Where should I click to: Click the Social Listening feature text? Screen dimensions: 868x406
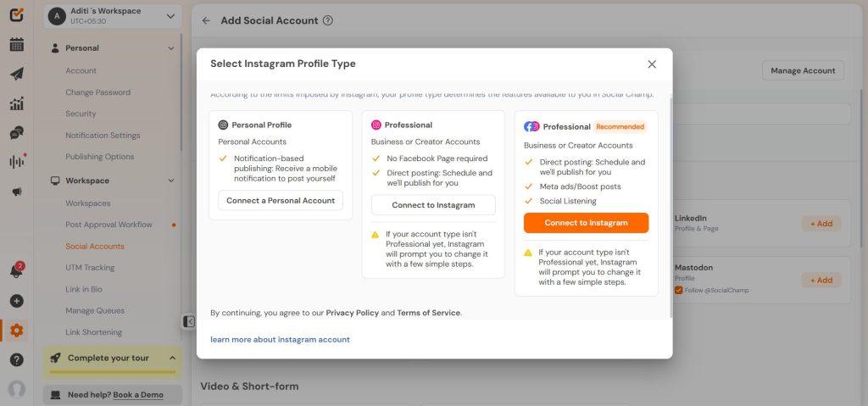[x=568, y=201]
